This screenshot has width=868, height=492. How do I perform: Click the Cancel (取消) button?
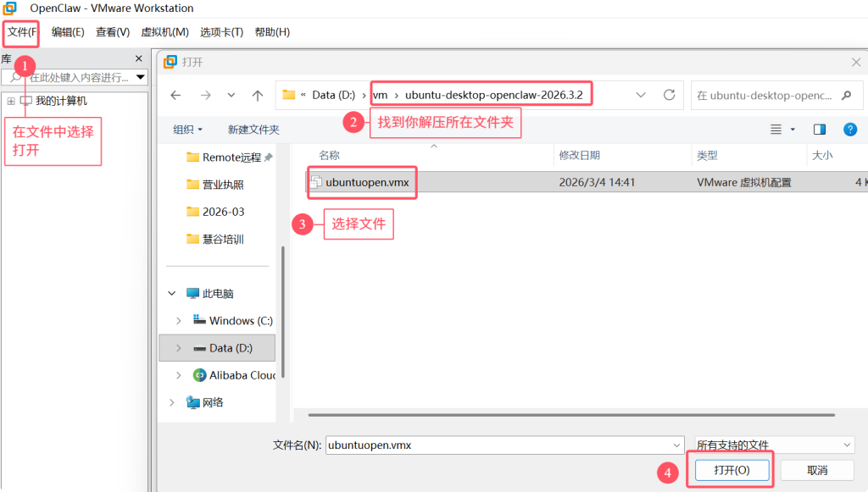[x=816, y=470]
